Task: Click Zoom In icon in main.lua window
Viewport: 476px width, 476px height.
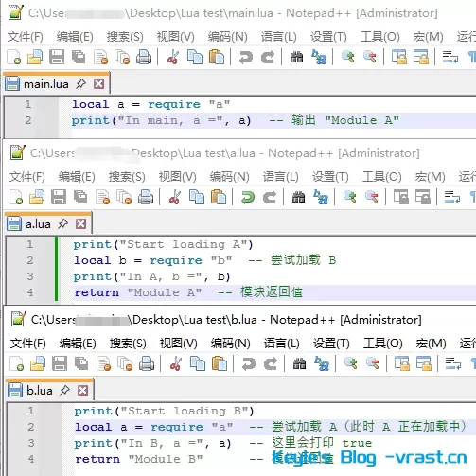Action: (x=348, y=57)
